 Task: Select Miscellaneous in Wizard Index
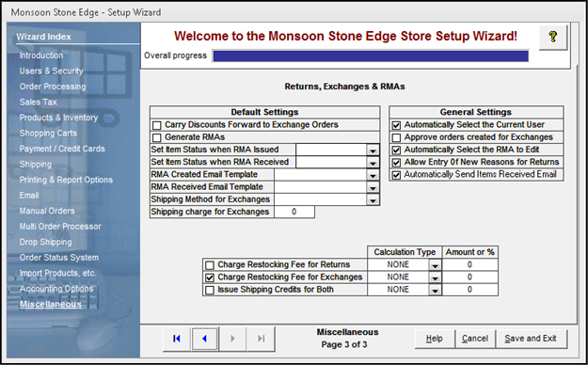[51, 304]
